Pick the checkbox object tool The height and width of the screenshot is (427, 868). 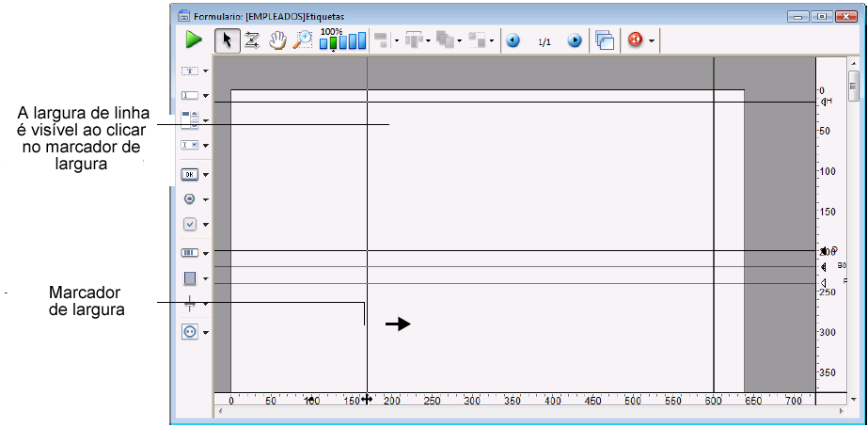190,225
